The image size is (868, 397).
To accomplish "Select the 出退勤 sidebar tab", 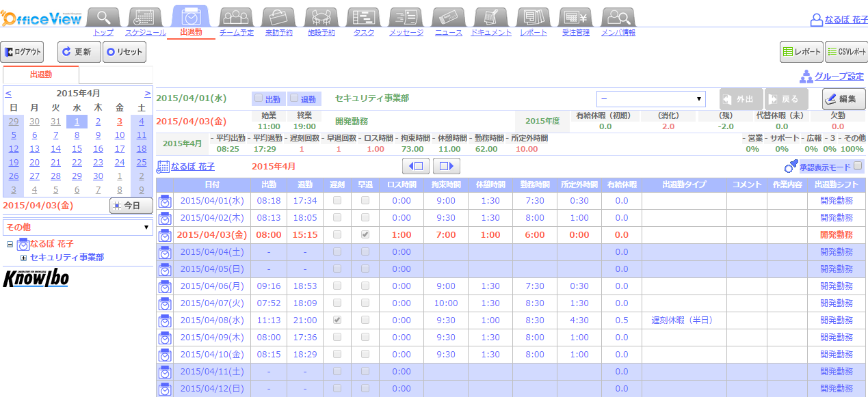I will 41,74.
